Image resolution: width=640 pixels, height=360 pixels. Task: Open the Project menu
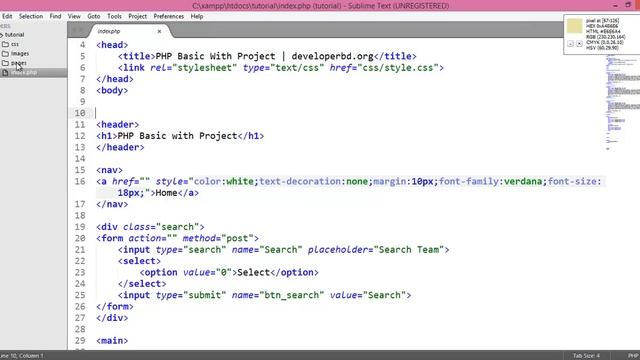click(137, 16)
